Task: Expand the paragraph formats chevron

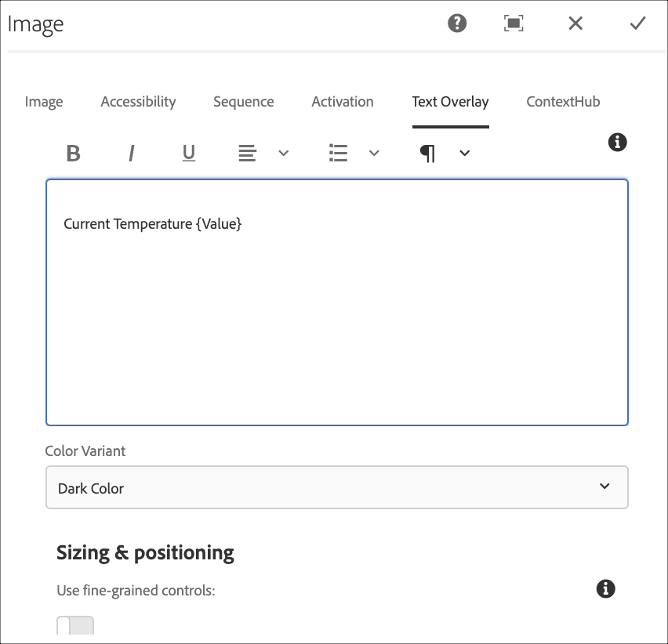Action: click(x=464, y=153)
